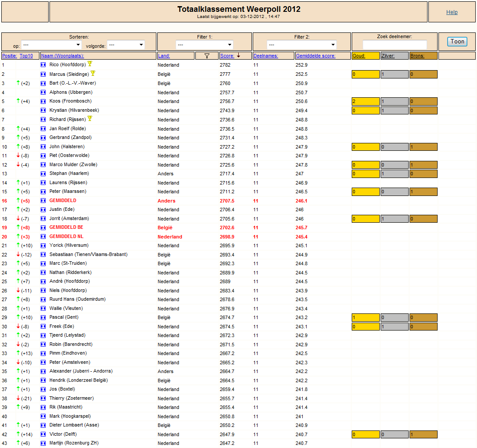
Task: Click the bronze medal box for John (Halsteren)
Action: (x=424, y=147)
